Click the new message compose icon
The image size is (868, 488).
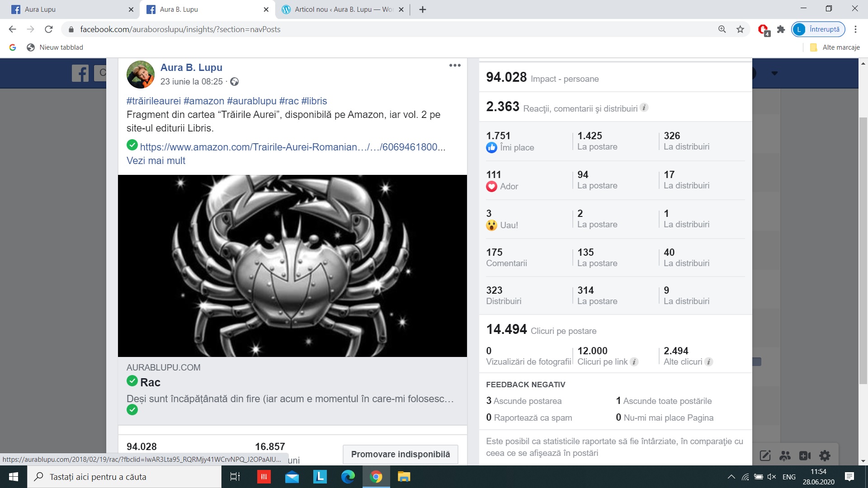(765, 455)
